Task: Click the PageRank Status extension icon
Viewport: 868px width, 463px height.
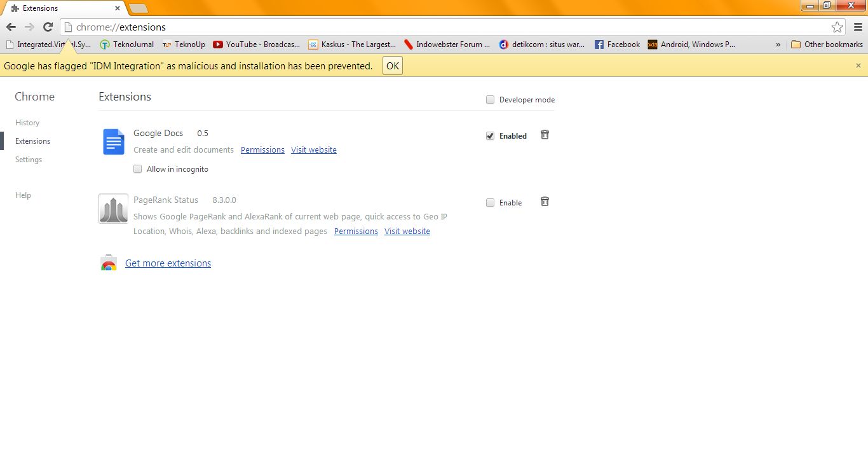Action: 113,208
